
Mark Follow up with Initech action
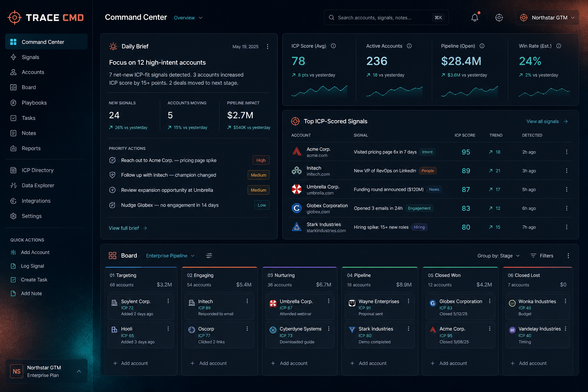[112, 175]
